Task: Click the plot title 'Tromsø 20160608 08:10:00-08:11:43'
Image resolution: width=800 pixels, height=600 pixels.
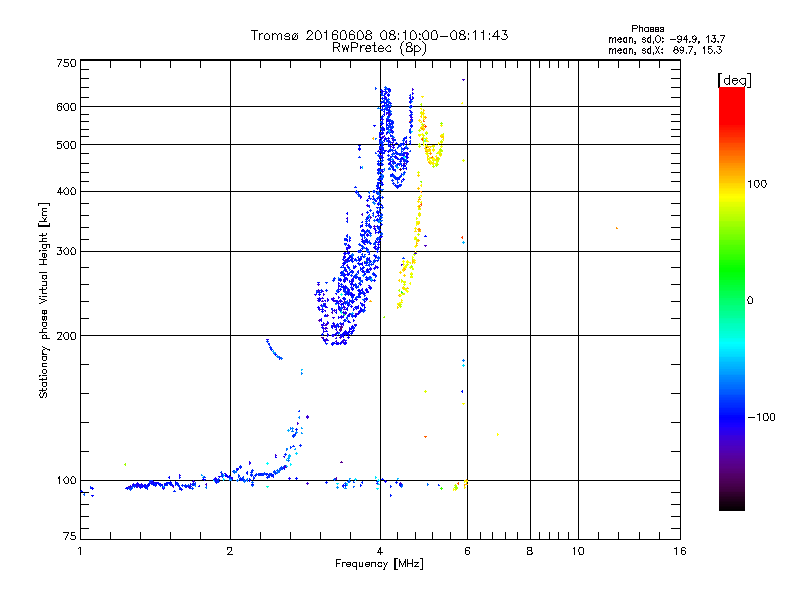Action: tap(379, 35)
